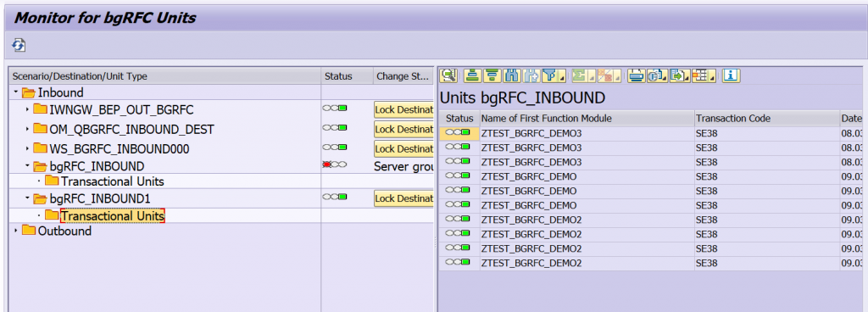Click the open folder icon of Inbound

pyautogui.click(x=29, y=92)
